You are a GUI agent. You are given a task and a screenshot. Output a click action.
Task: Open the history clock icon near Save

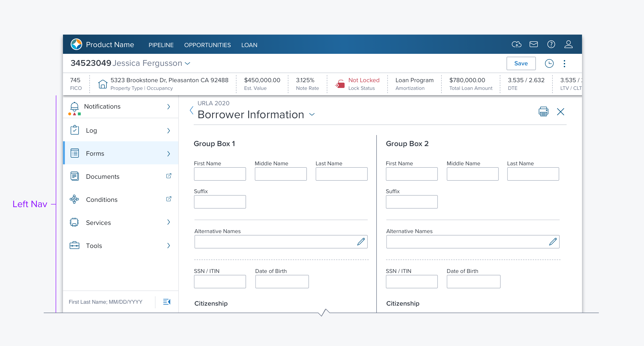tap(549, 63)
